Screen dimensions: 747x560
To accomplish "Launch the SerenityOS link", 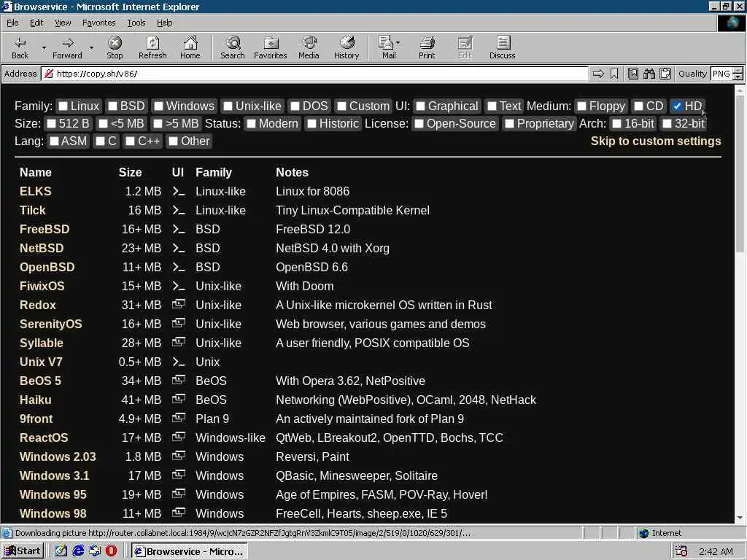I will click(x=50, y=324).
